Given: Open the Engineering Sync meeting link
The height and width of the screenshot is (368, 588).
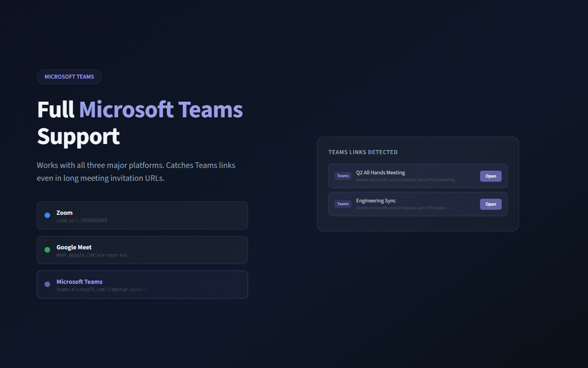Looking at the screenshot, I should pyautogui.click(x=491, y=204).
